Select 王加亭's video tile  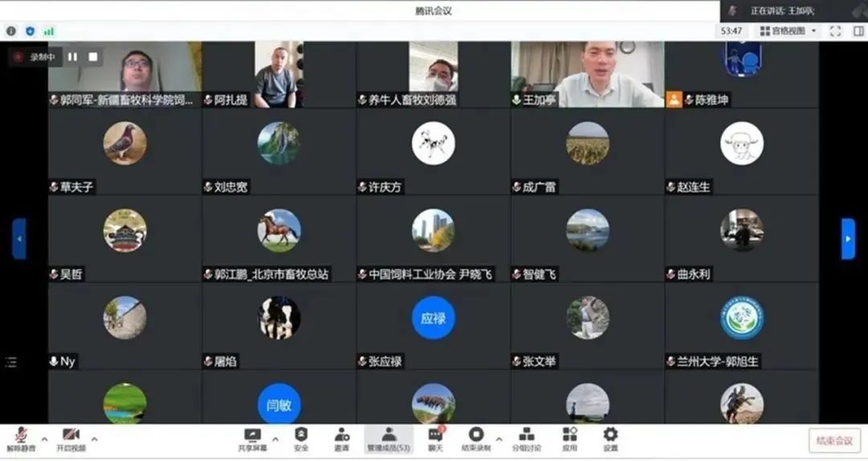[588, 74]
